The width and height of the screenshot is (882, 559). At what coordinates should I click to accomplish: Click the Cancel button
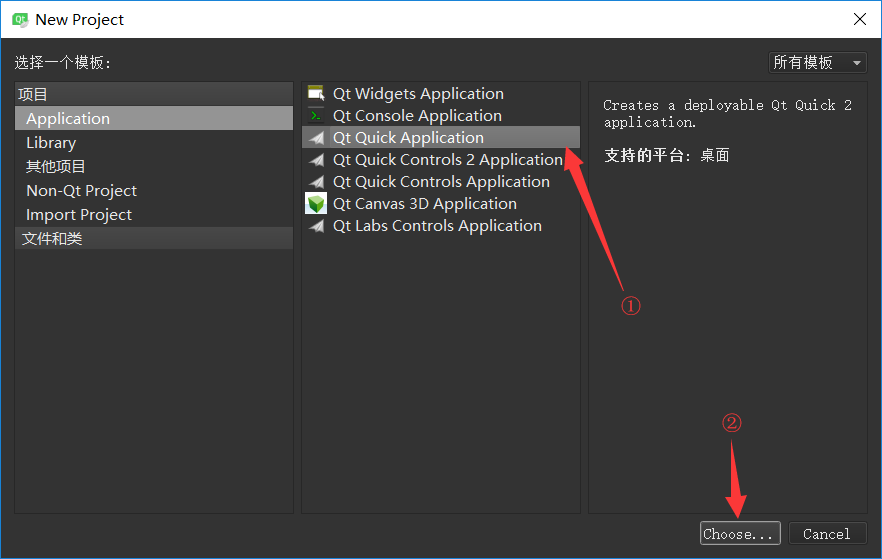[827, 533]
